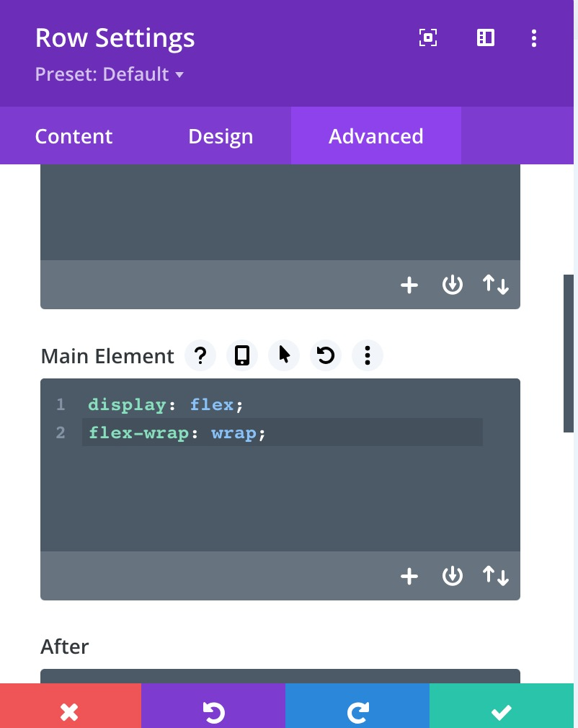Image resolution: width=578 pixels, height=728 pixels.
Task: Click plus icon in the upper code editor
Action: [x=409, y=285]
